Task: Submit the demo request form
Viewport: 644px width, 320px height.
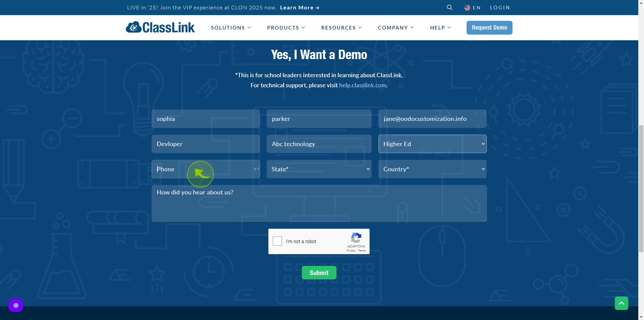Action: point(319,273)
